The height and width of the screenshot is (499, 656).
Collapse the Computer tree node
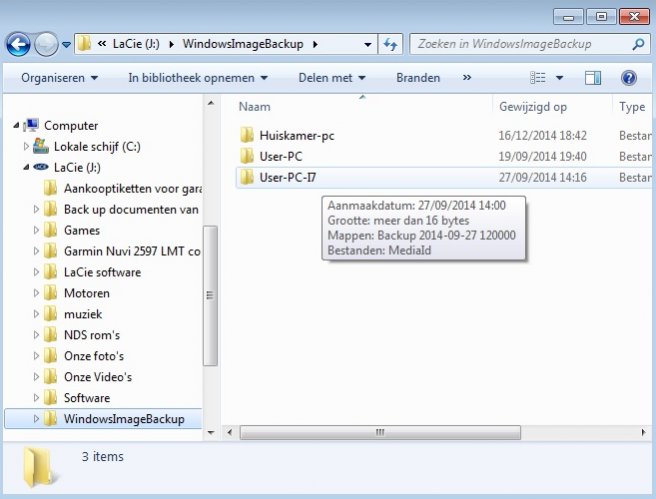(16, 125)
